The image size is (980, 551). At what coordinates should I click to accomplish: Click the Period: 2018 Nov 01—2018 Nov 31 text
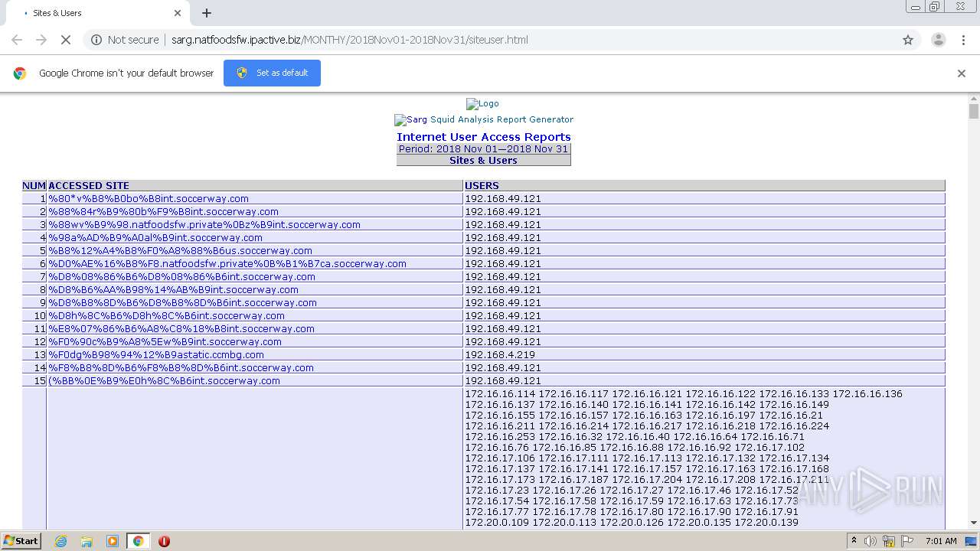[x=483, y=148]
